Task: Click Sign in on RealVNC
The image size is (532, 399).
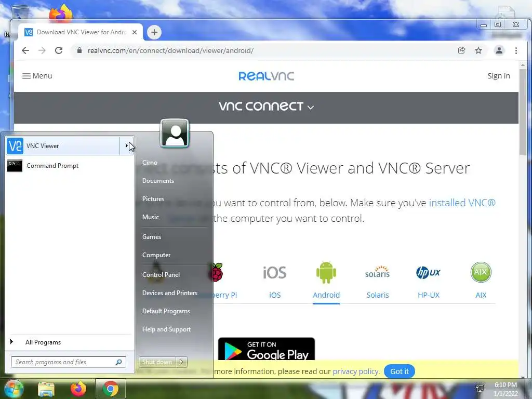Action: [499, 76]
